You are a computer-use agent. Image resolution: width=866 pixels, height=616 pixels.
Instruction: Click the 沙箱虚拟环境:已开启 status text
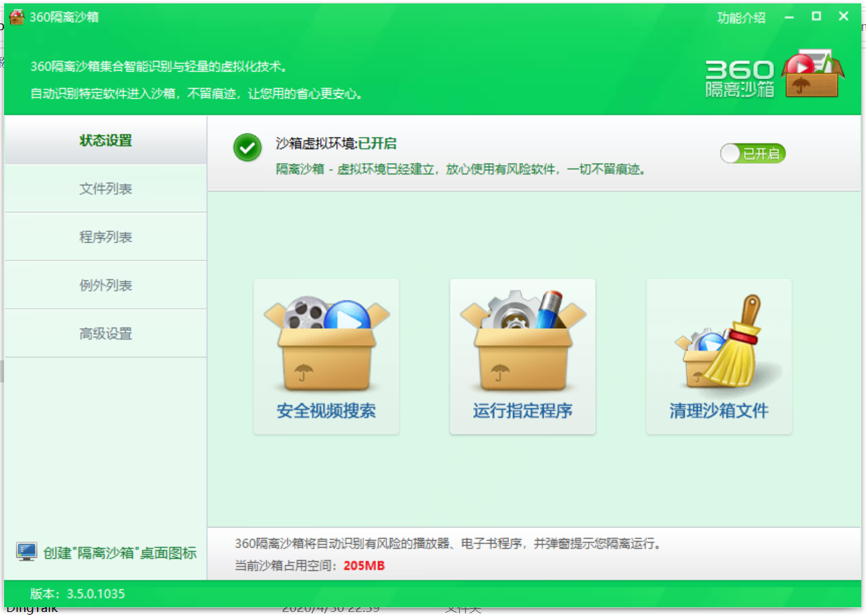(x=336, y=143)
